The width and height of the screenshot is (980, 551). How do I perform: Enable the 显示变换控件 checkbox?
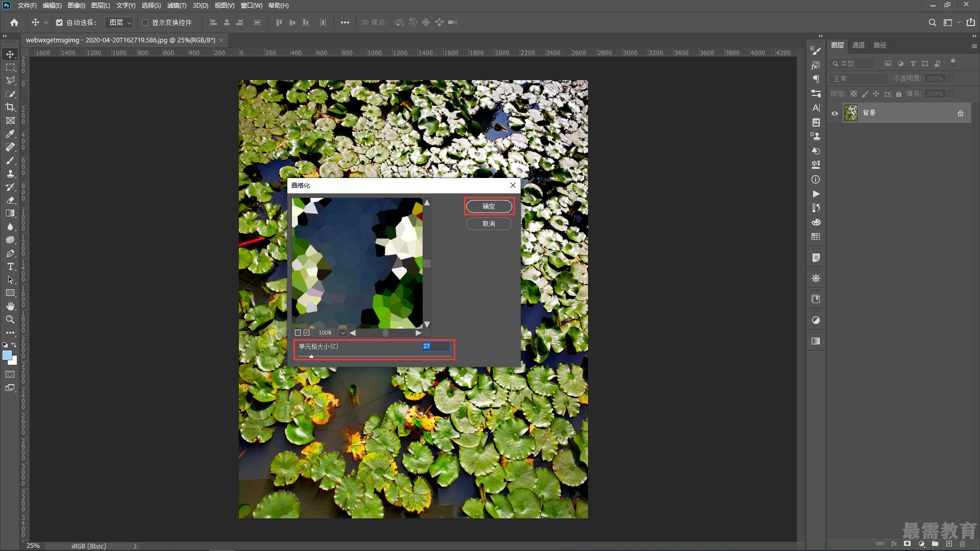(x=145, y=22)
